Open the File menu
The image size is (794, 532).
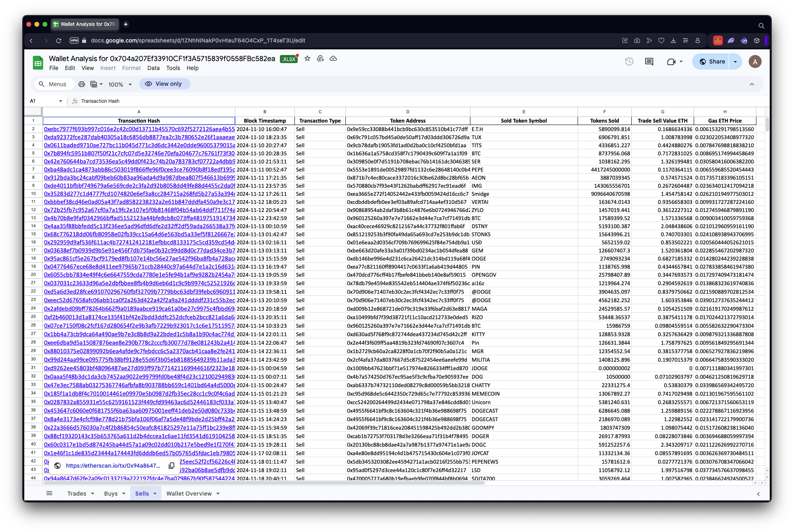(54, 68)
